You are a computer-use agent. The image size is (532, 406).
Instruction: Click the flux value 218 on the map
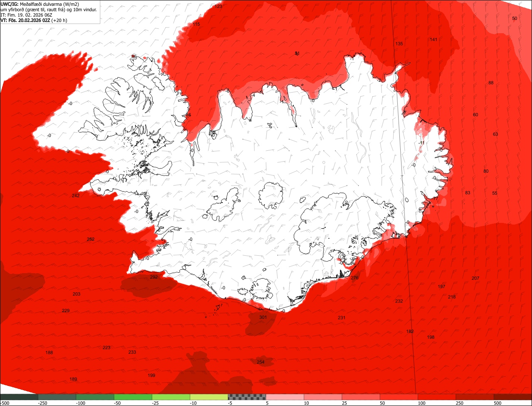coord(452,297)
